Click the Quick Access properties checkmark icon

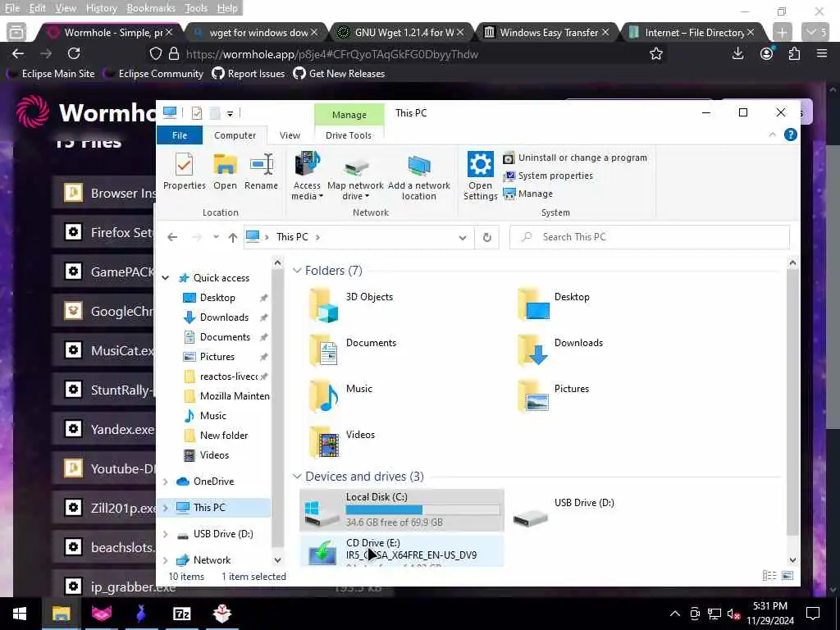(x=197, y=113)
